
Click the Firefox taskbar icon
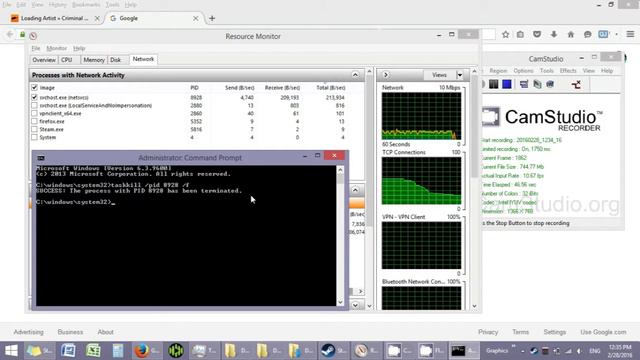point(142,351)
